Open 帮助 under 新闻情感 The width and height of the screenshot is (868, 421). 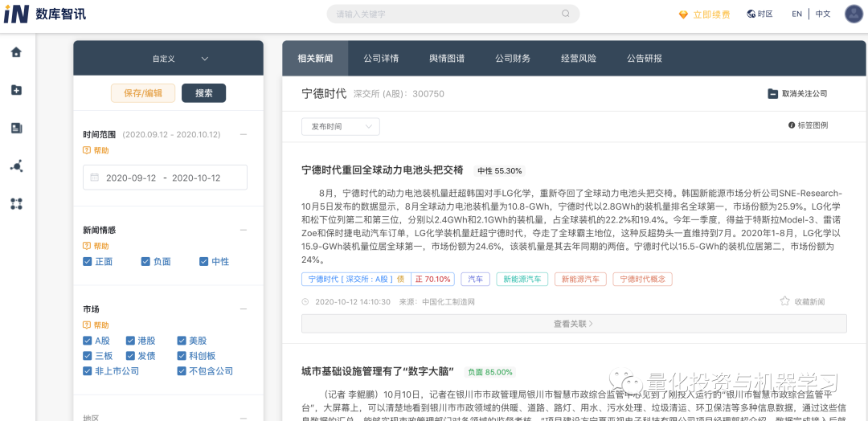[x=96, y=246]
